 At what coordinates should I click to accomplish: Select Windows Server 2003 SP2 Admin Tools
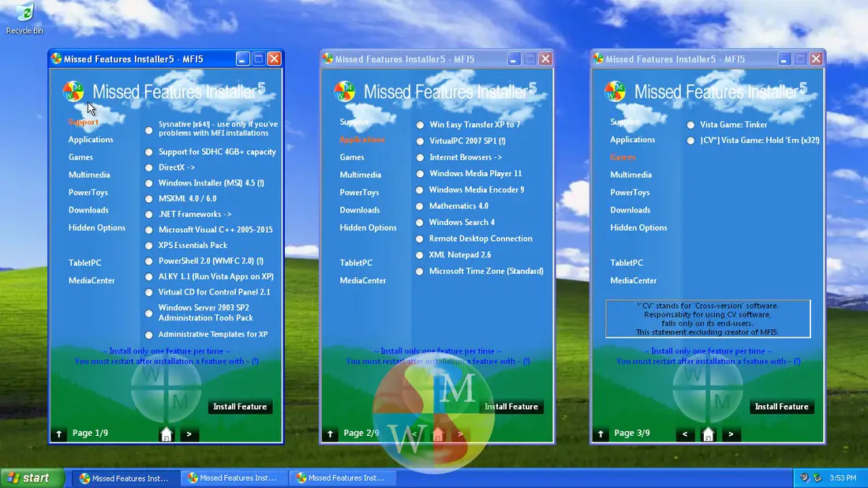(149, 313)
